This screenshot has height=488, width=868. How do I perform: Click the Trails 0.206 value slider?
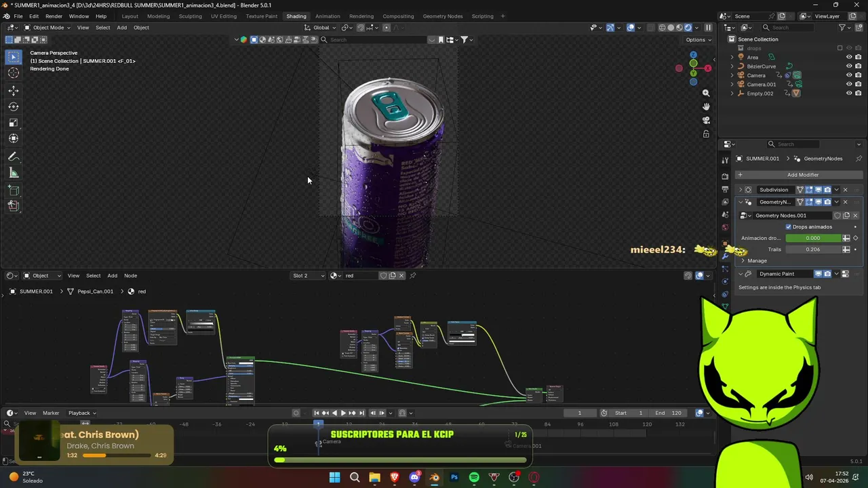[813, 249]
